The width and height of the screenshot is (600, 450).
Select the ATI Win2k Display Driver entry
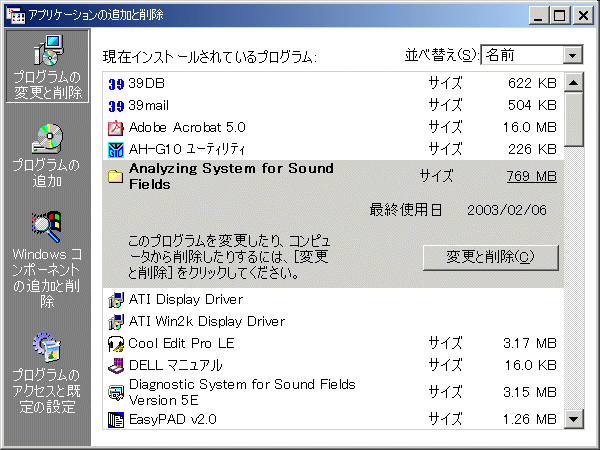(333, 322)
